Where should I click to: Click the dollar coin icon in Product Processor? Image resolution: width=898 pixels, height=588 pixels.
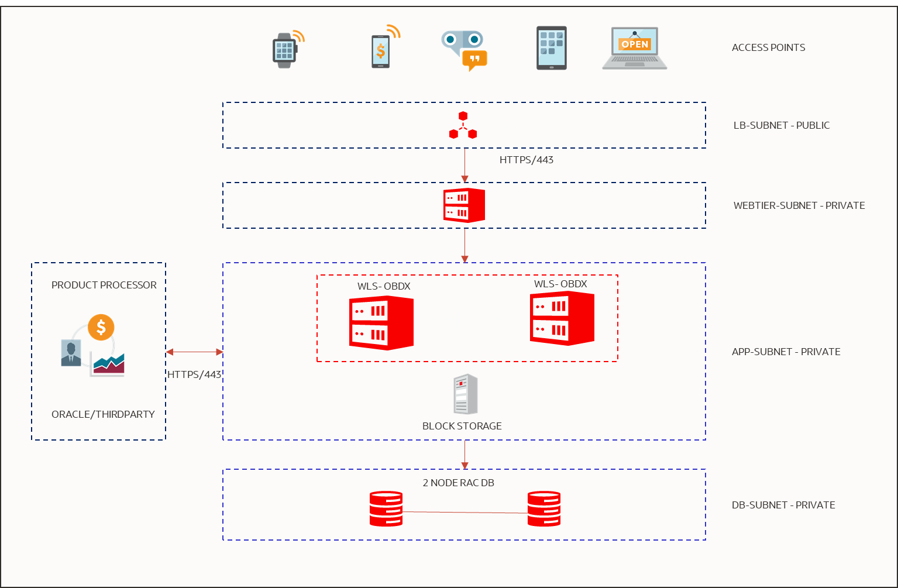tap(101, 327)
